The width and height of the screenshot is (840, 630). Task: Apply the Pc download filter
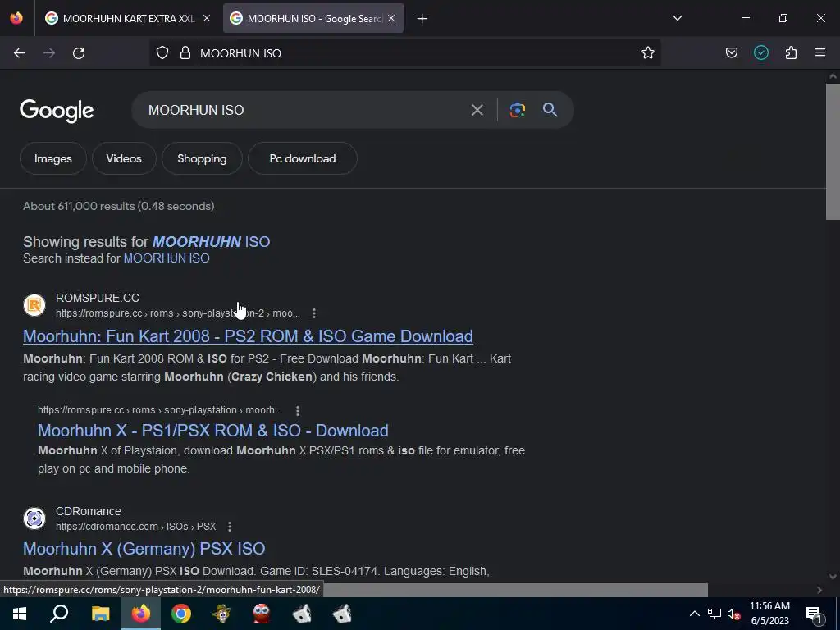(303, 158)
